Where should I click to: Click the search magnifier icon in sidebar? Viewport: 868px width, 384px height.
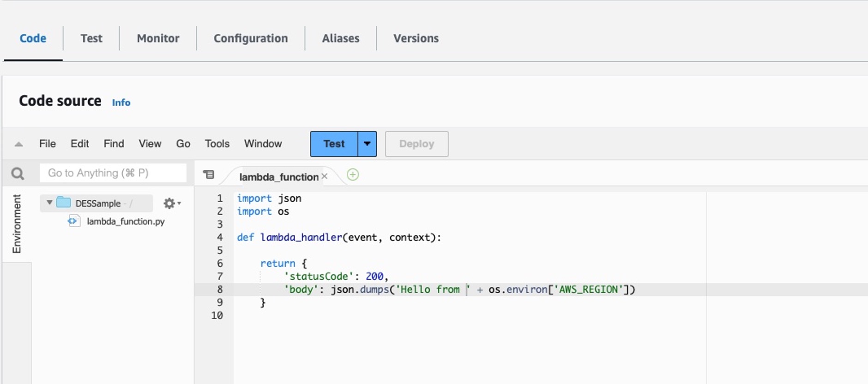click(18, 174)
